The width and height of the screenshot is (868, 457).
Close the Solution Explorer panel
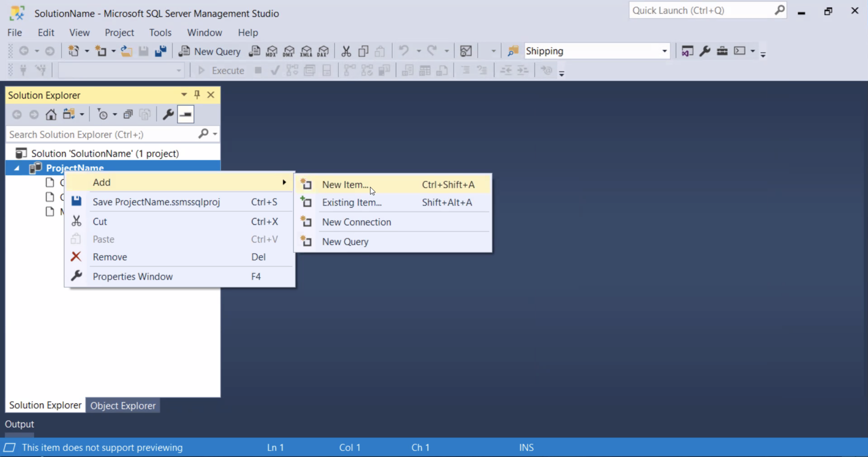tap(211, 95)
